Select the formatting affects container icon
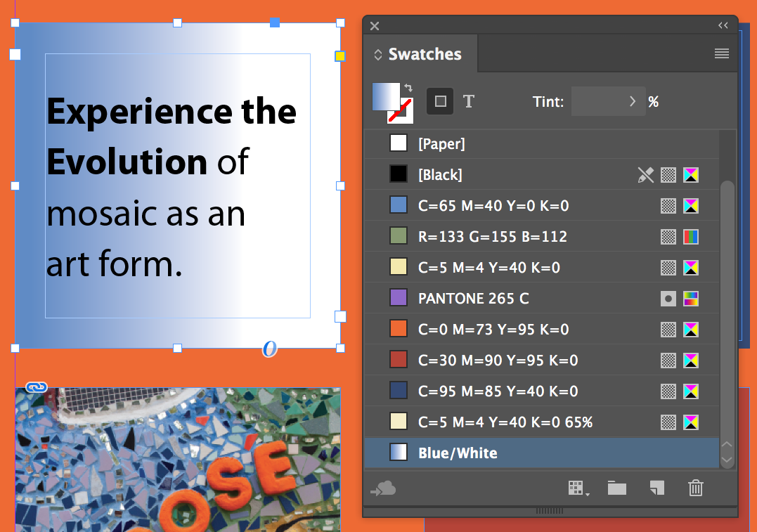 (440, 101)
